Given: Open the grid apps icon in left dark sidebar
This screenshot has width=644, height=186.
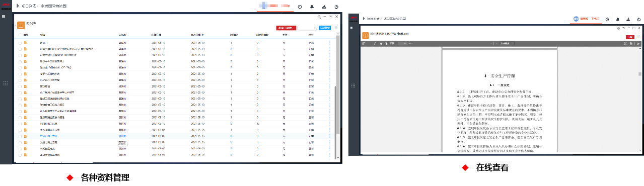Looking at the screenshot, I should [6, 83].
